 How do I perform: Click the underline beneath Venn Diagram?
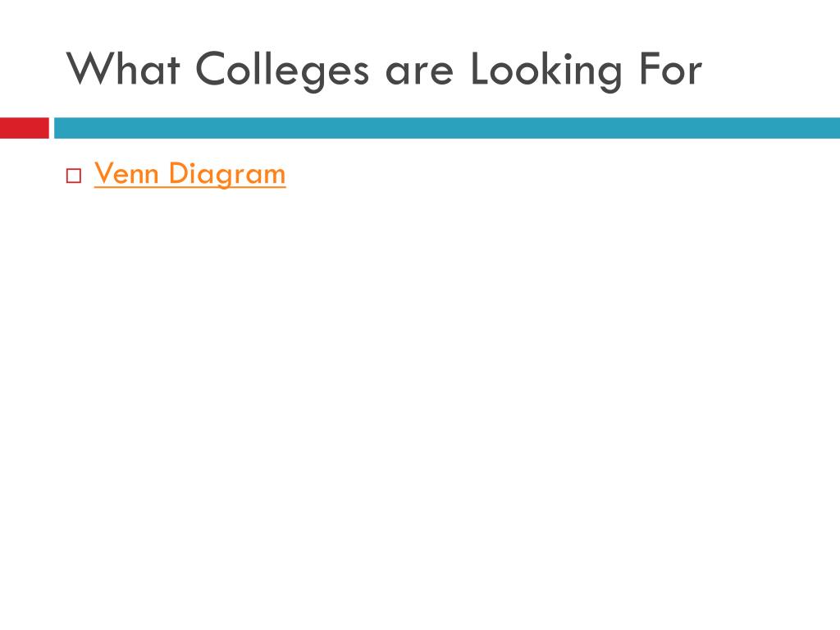click(189, 187)
